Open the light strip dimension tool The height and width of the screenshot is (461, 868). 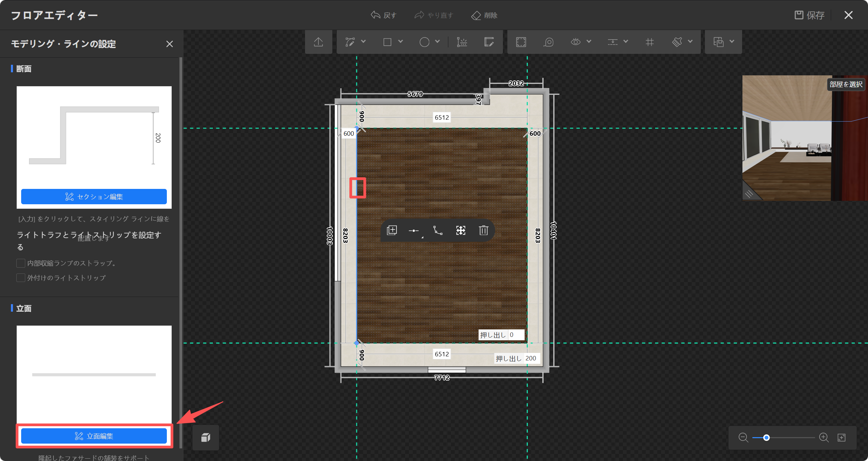(462, 42)
